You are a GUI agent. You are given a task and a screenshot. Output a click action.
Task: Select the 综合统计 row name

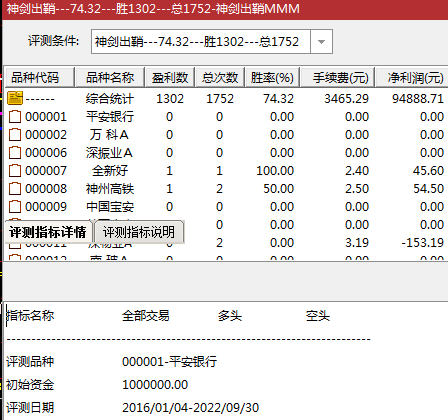(x=110, y=99)
